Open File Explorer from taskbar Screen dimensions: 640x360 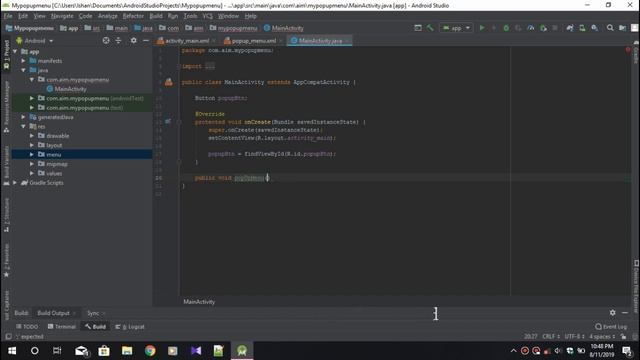(127, 351)
